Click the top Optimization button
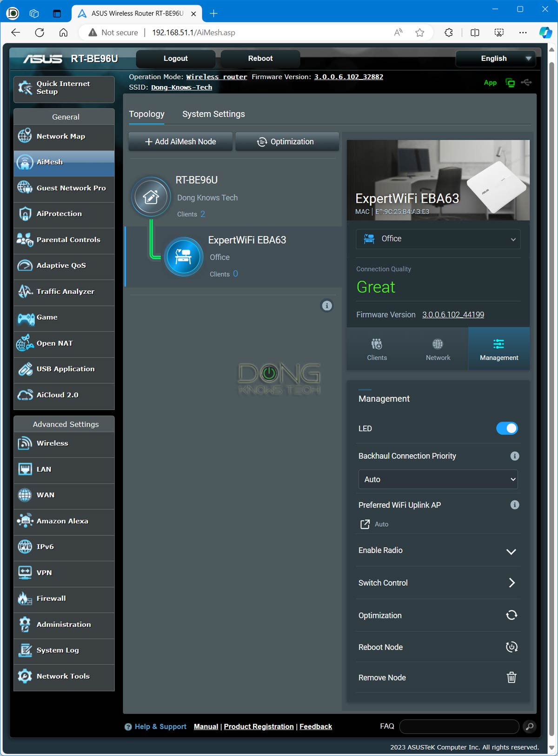Screen dimensions: 558x756 (x=287, y=141)
